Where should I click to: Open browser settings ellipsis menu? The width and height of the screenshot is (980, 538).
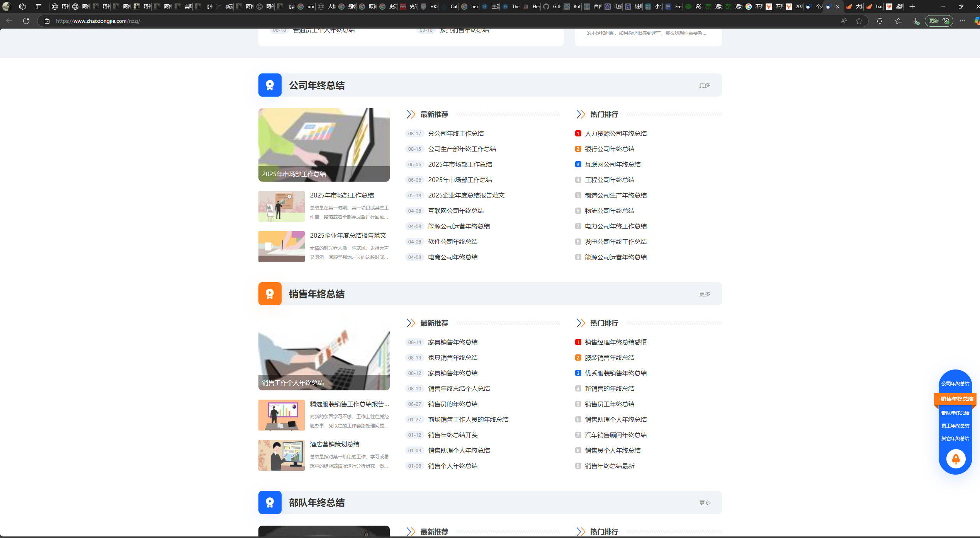pyautogui.click(x=962, y=21)
